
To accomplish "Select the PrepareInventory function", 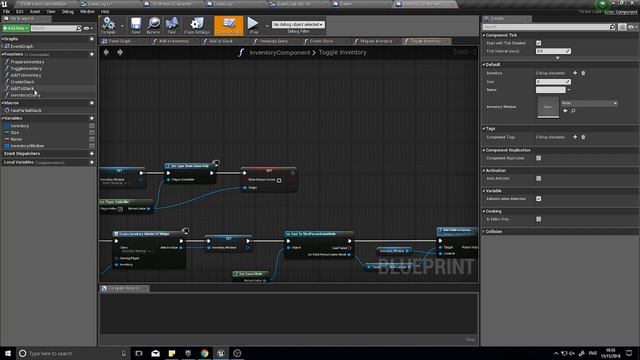I will click(27, 62).
